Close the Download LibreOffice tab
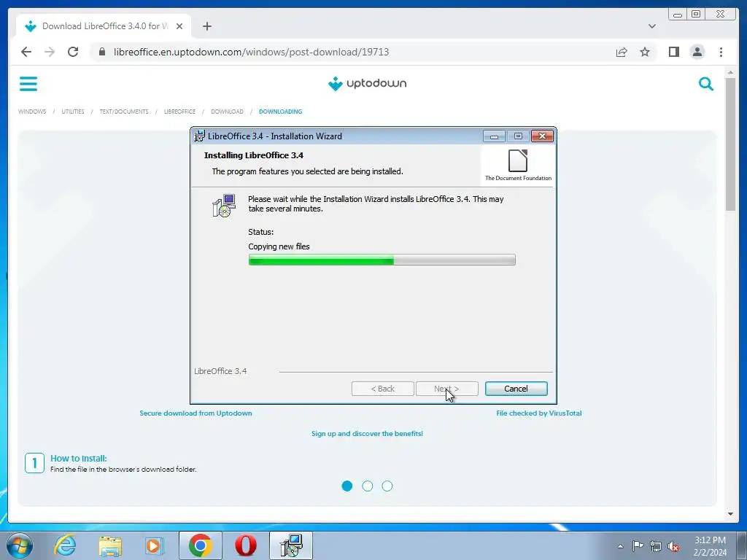 [x=179, y=26]
